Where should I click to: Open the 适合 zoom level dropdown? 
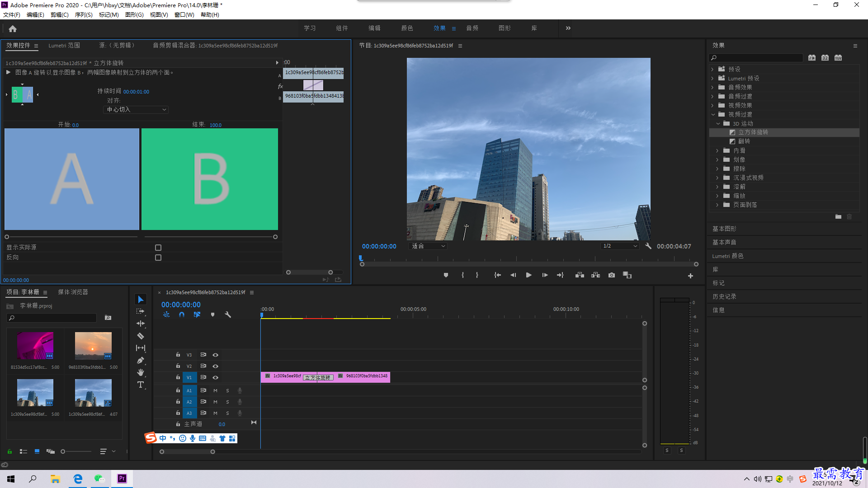(x=428, y=246)
